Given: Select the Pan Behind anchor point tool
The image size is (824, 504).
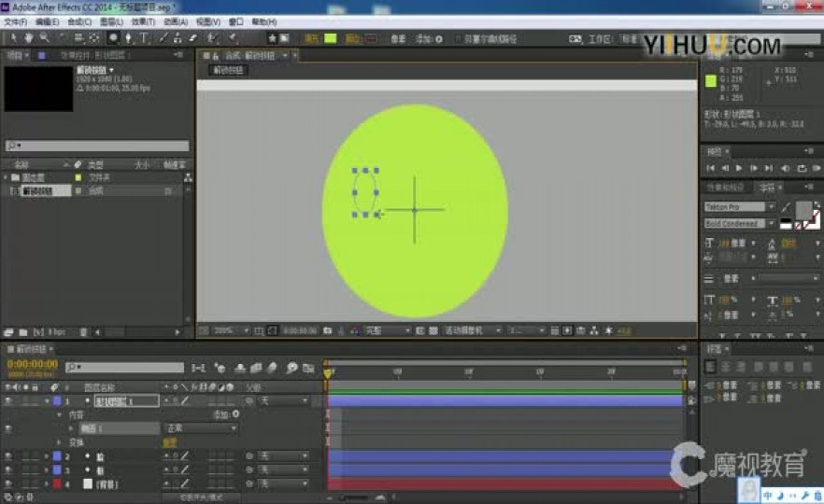Looking at the screenshot, I should click(x=94, y=37).
